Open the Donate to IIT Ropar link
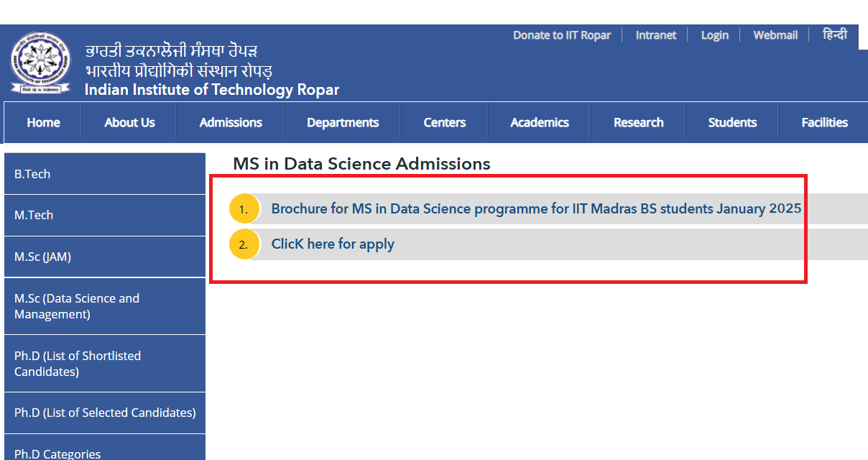The image size is (868, 460). (x=562, y=35)
